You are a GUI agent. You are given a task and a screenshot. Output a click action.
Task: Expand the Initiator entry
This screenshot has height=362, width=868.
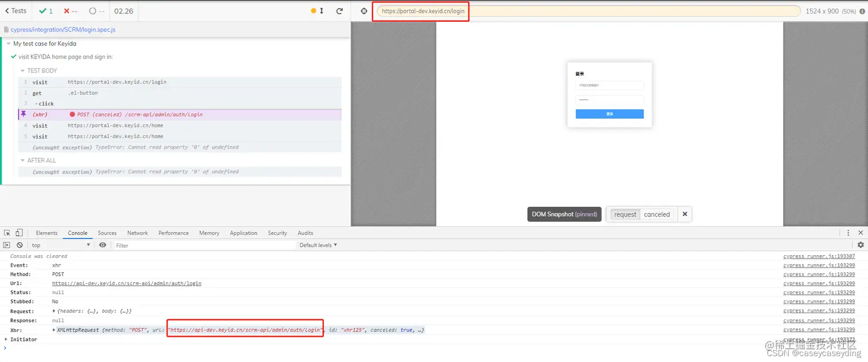coord(6,339)
